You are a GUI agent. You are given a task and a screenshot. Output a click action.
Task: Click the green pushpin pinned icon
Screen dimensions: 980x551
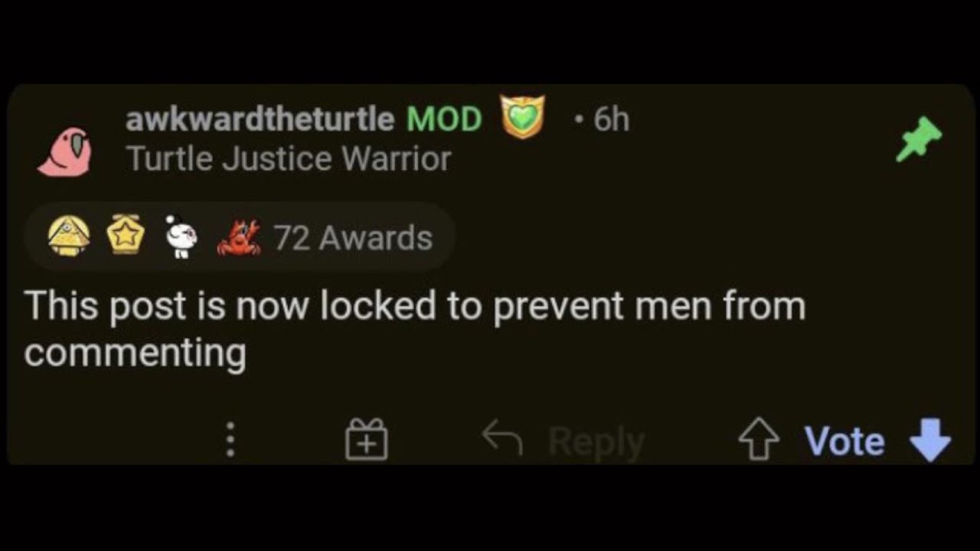pyautogui.click(x=919, y=139)
